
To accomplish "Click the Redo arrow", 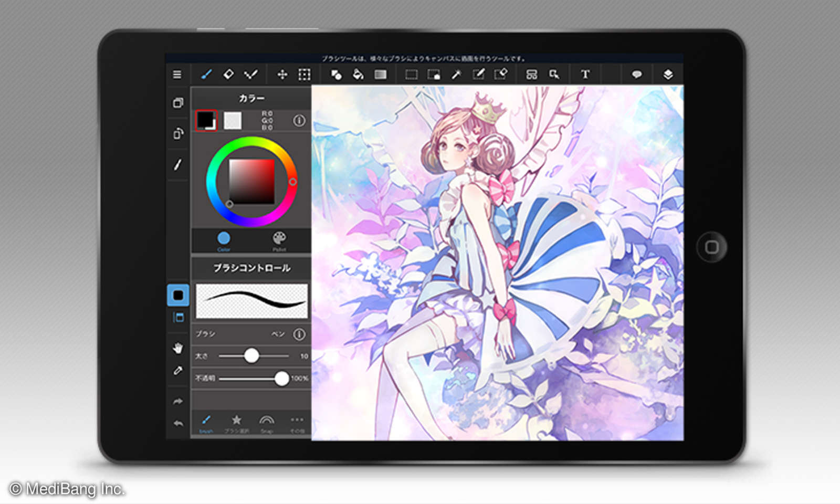I will click(178, 402).
